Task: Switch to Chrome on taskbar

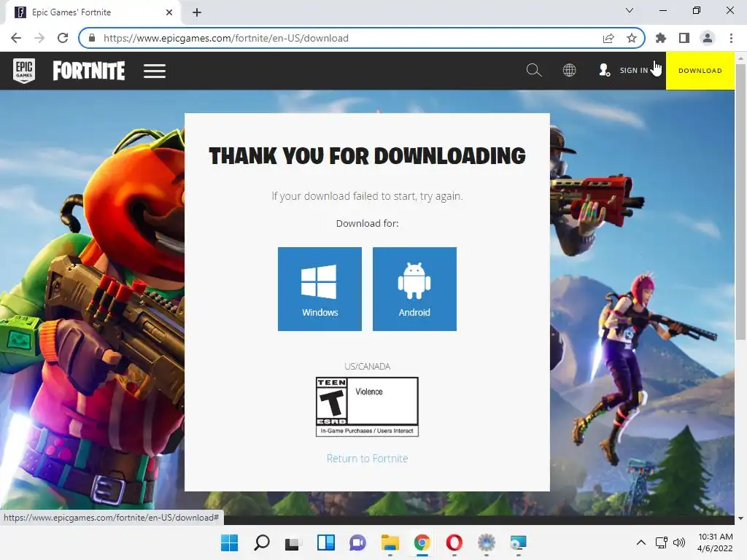Action: click(x=422, y=542)
